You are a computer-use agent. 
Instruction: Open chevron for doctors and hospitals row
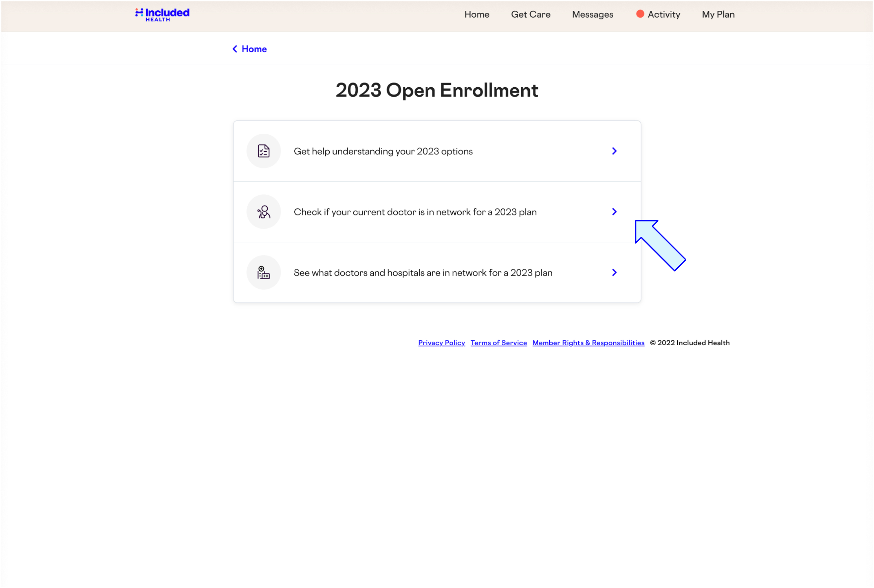pos(614,273)
